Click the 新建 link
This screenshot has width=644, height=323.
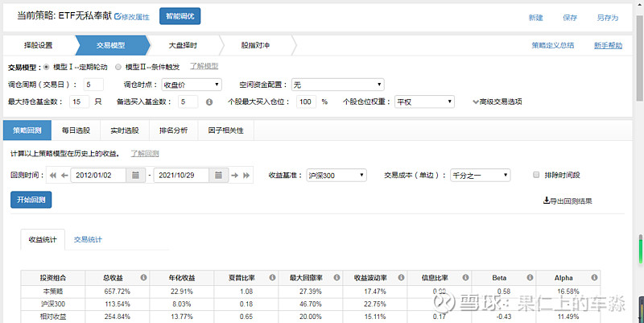coord(536,18)
